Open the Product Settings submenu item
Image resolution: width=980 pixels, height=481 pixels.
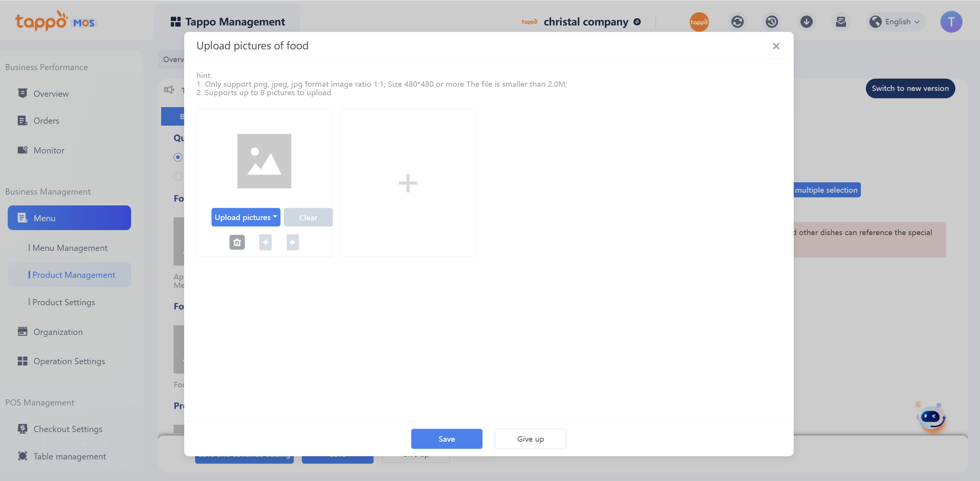(x=64, y=302)
